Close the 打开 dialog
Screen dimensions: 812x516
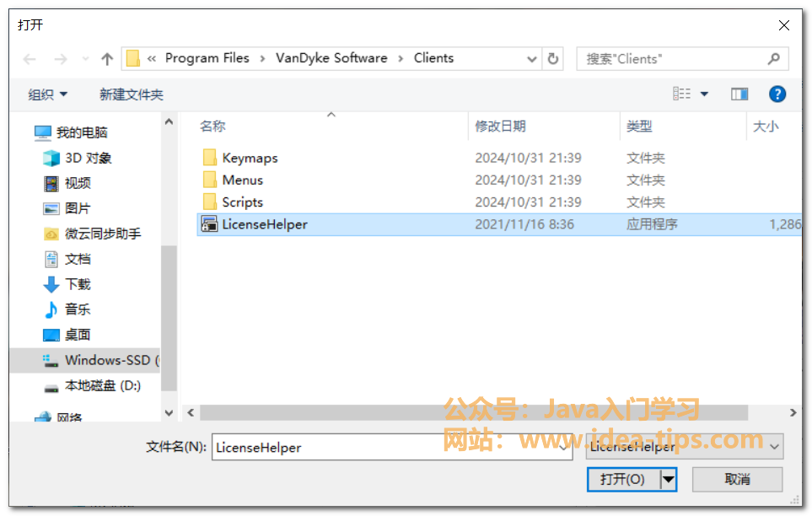point(784,24)
